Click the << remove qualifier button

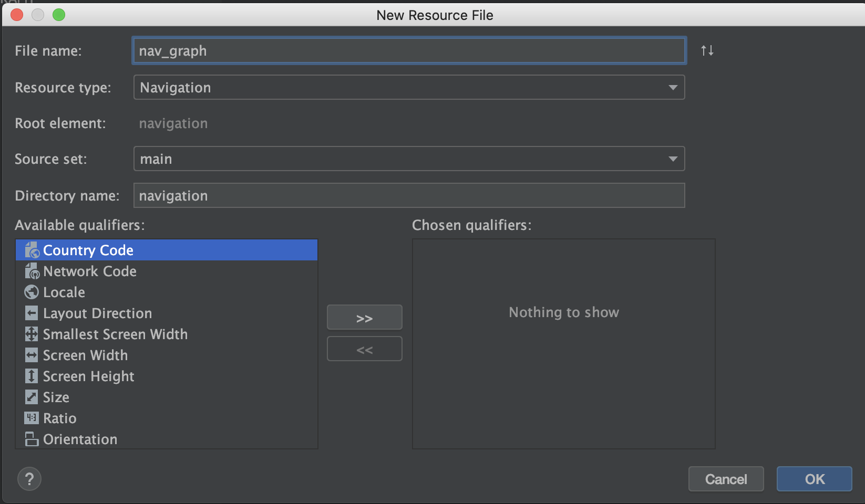(x=365, y=349)
